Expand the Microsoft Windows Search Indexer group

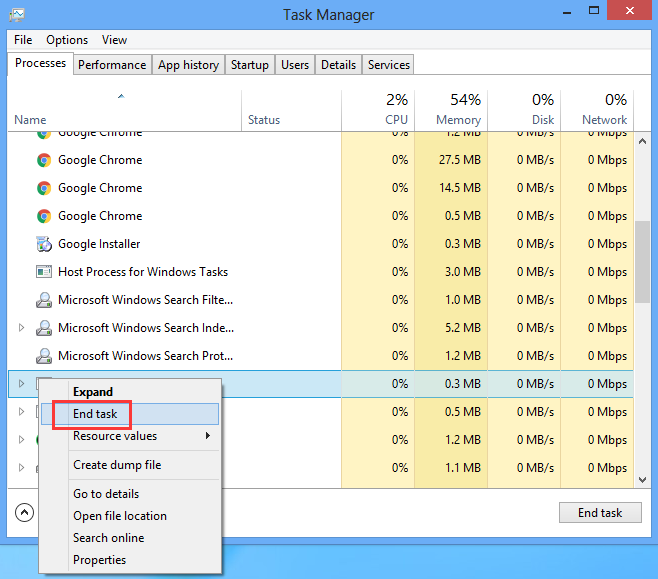22,328
